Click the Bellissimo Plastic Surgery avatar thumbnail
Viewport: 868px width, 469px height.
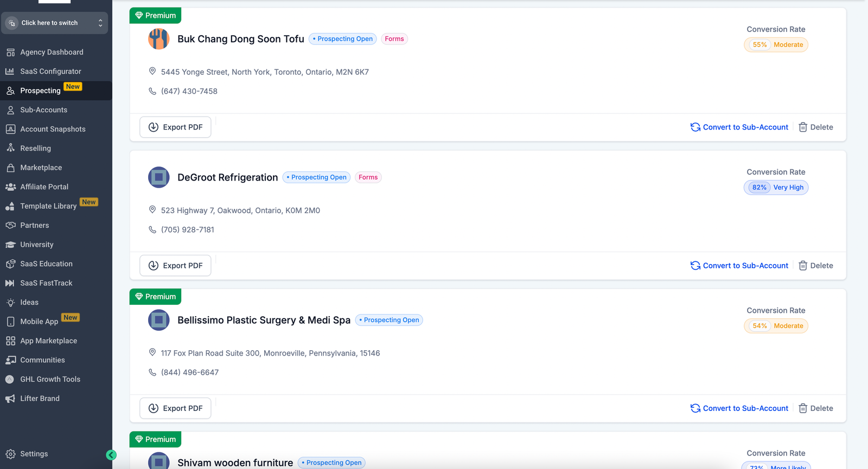coord(159,320)
